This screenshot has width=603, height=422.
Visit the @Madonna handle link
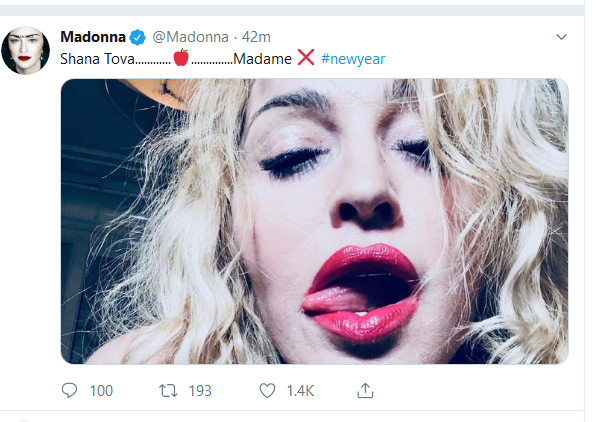pos(189,37)
